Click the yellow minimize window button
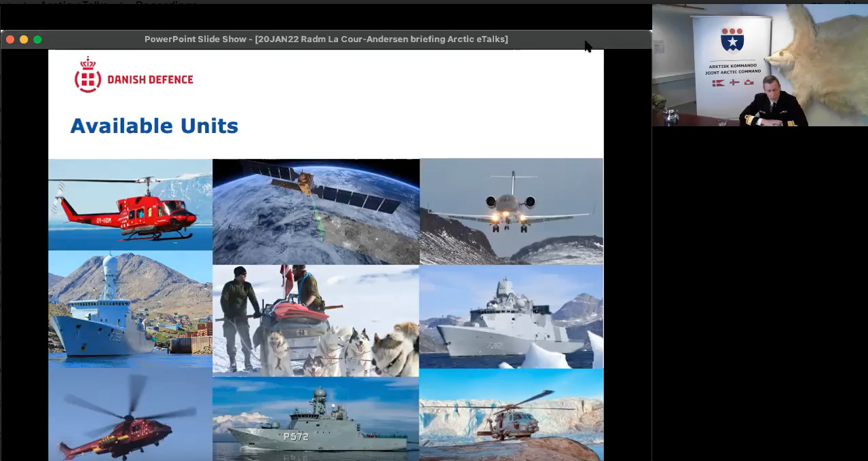This screenshot has height=461, width=868. tap(24, 39)
